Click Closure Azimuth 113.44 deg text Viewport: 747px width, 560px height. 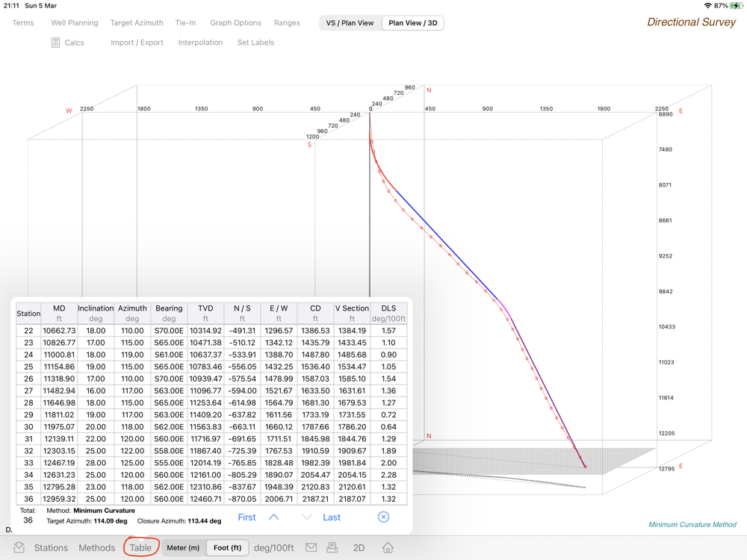179,521
